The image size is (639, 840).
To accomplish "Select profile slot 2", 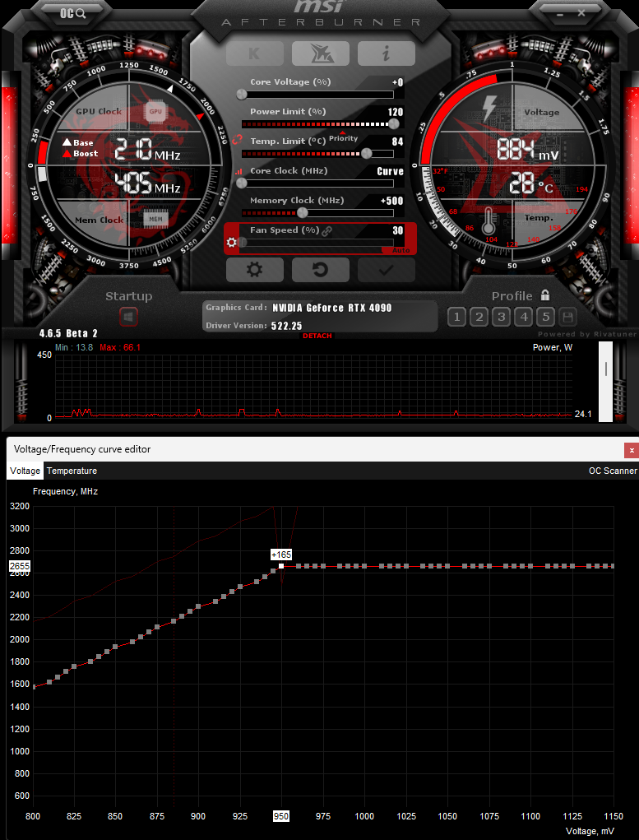I will coord(479,317).
